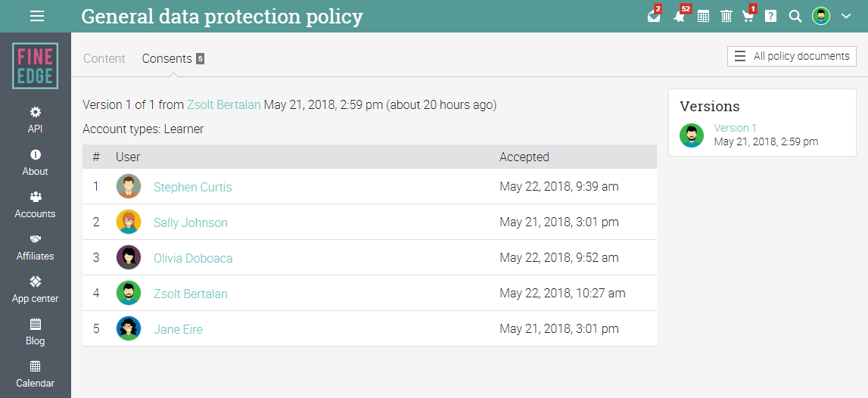This screenshot has height=398, width=868.
Task: Open Accounts in the sidebar
Action: click(x=36, y=204)
